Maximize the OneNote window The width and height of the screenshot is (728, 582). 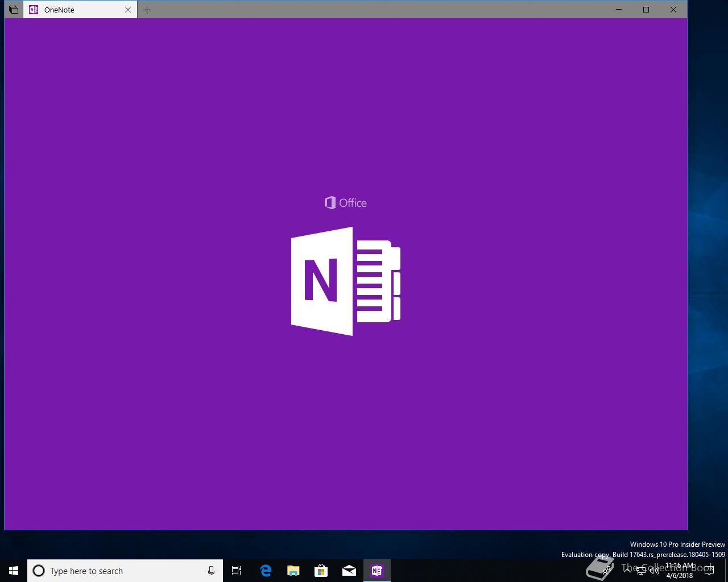coord(646,10)
